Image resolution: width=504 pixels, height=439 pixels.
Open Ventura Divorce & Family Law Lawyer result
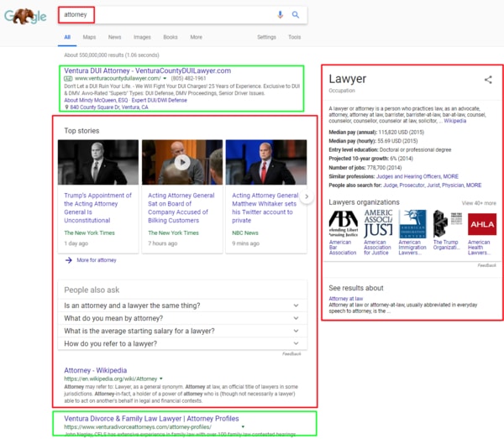(x=151, y=419)
